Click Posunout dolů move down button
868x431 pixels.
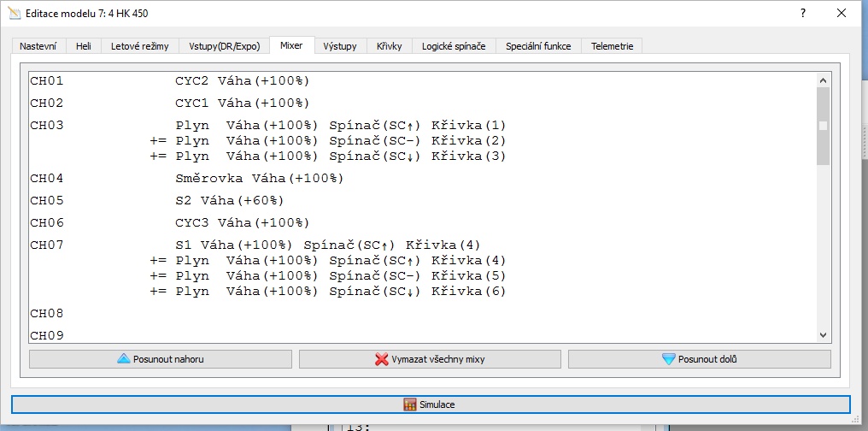(x=699, y=359)
